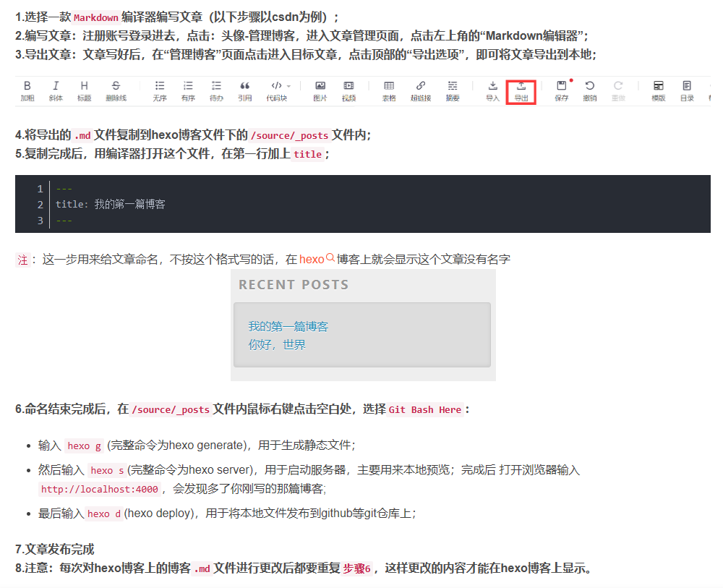The width and height of the screenshot is (723, 588).
Task: Click the '7.文章发布完成' line
Action: 54,549
